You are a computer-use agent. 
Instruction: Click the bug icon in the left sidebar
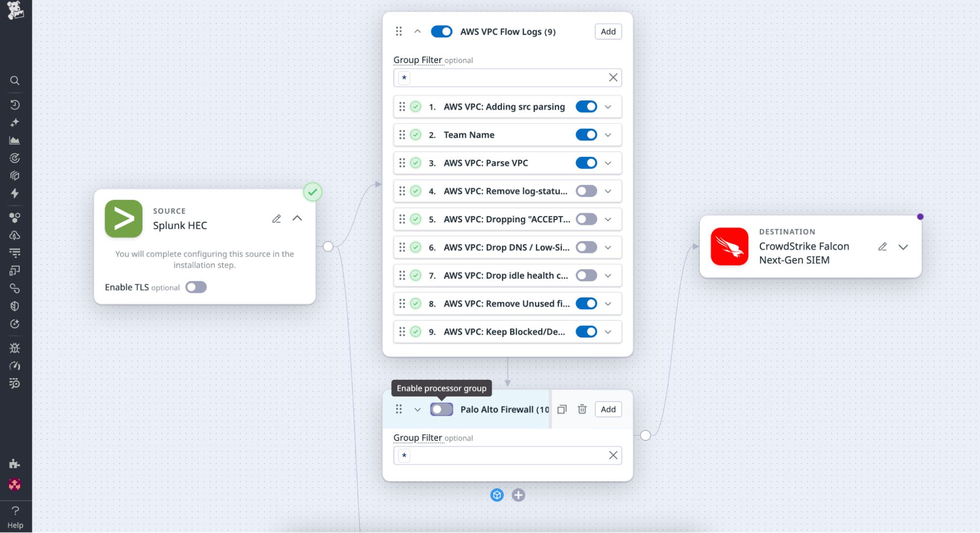pos(15,348)
